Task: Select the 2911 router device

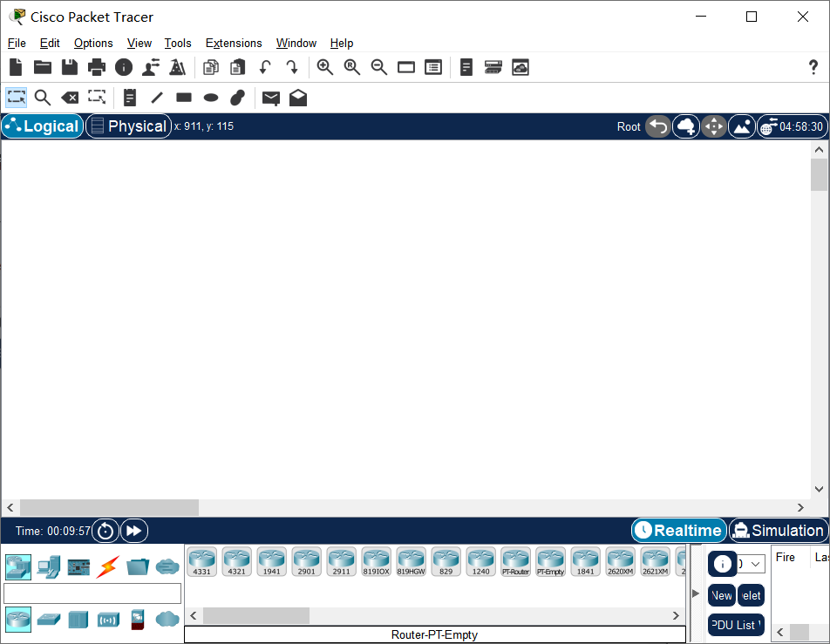Action: [342, 562]
